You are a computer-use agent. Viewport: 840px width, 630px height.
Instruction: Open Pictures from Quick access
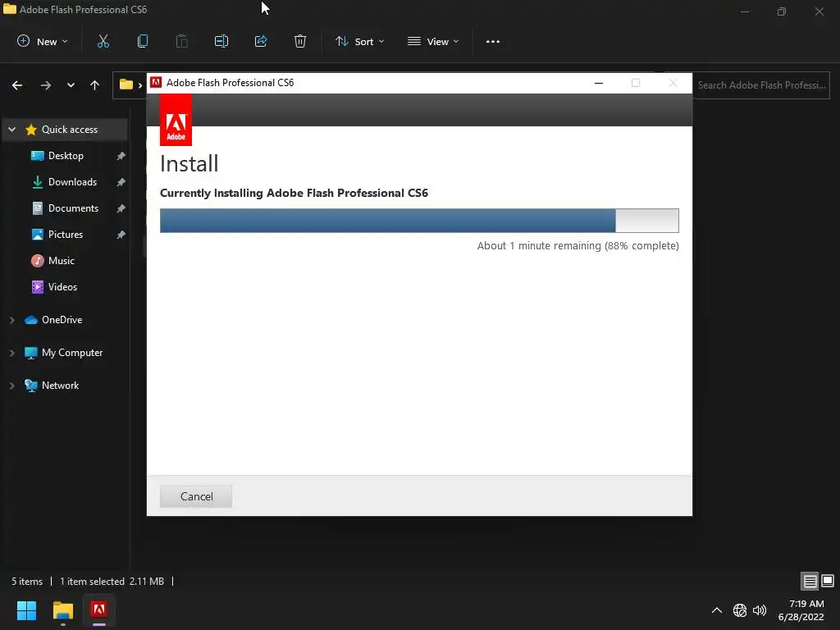[x=66, y=235]
